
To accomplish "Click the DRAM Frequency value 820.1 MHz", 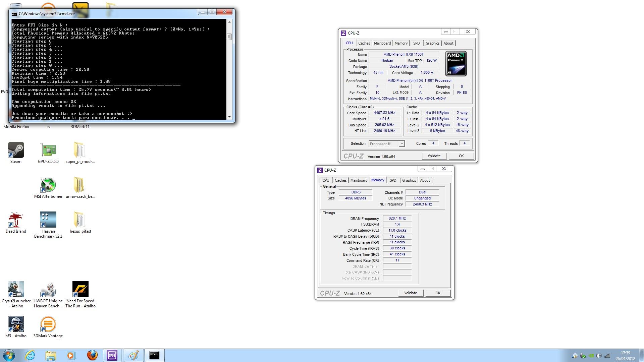I will pos(397,218).
